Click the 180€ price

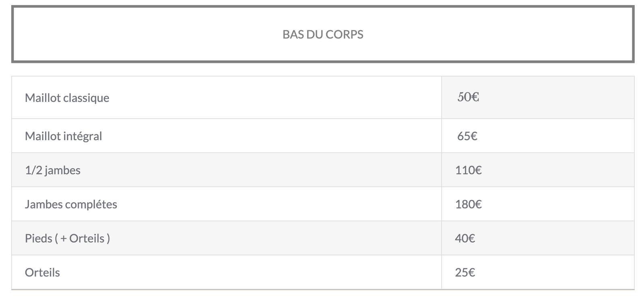[468, 204]
